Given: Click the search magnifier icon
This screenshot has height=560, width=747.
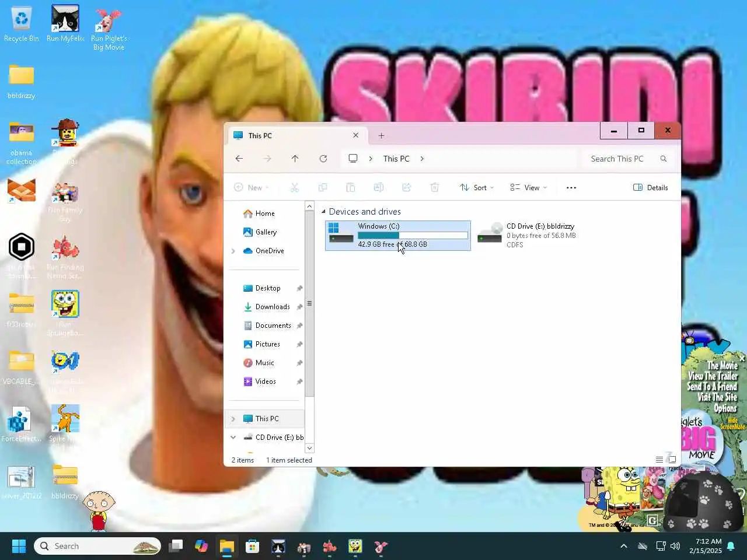Looking at the screenshot, I should pos(664,159).
